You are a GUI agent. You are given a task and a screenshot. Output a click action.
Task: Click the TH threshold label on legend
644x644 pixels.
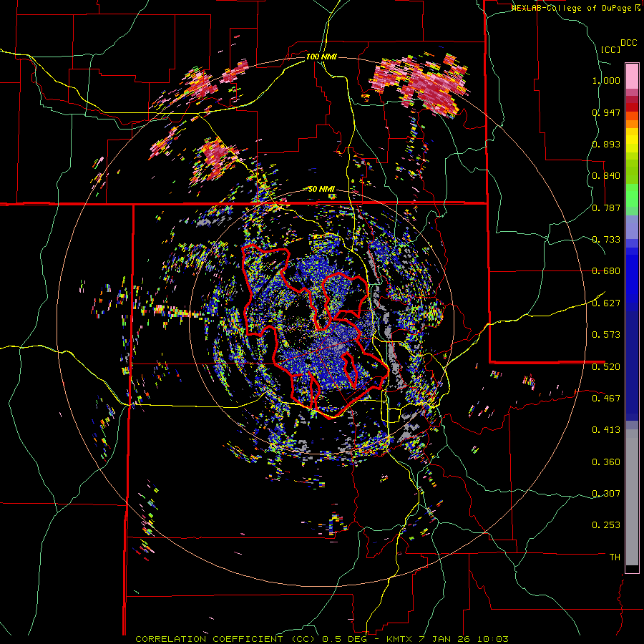click(x=615, y=557)
